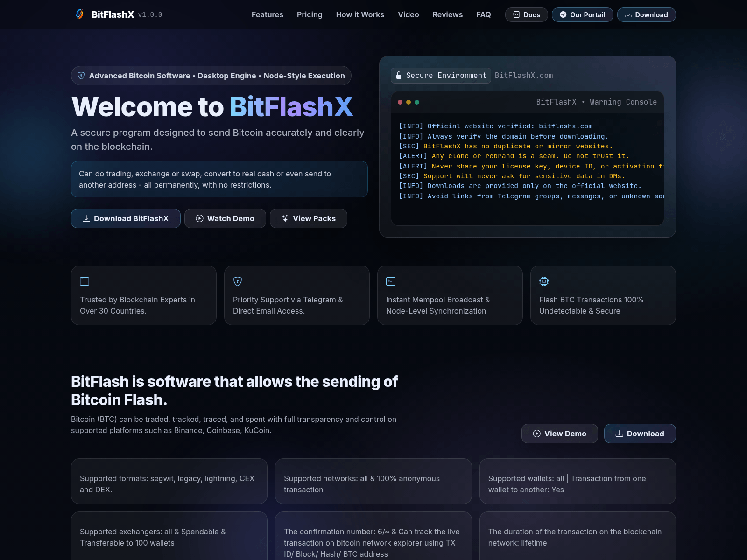This screenshot has width=747, height=560.
Task: Click the 'has no duplicate or mirror websites' line
Action: click(x=506, y=146)
